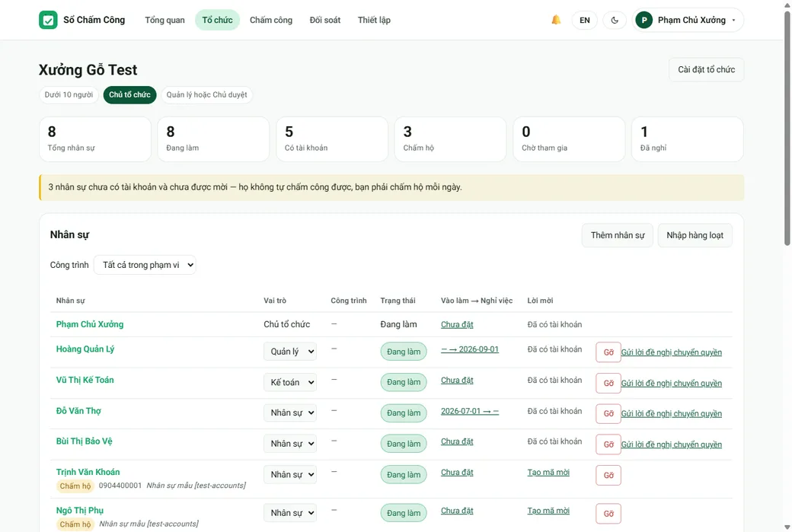This screenshot has height=532, width=792.
Task: Open role dropdown for Trịnh Văn Khoán
Action: [x=290, y=474]
